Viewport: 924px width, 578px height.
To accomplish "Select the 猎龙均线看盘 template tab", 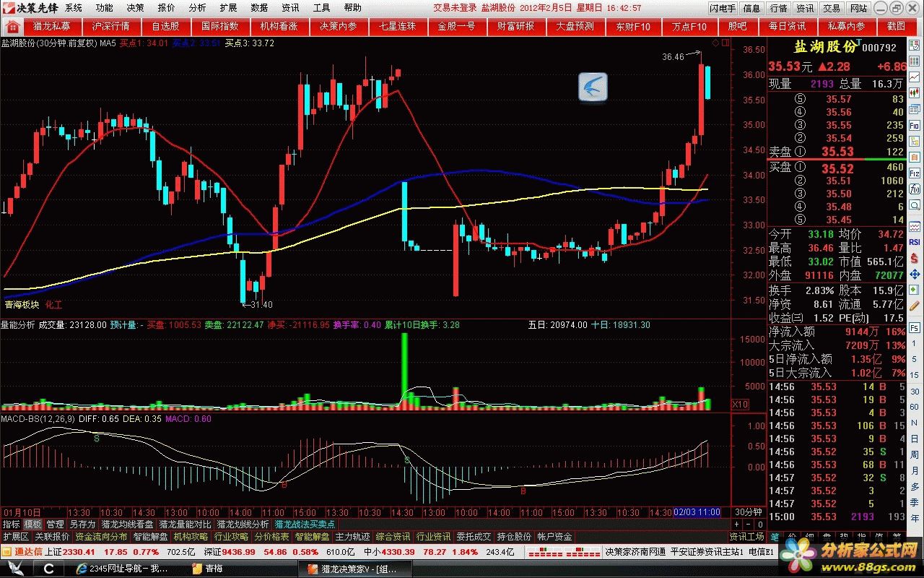I will click(x=127, y=524).
